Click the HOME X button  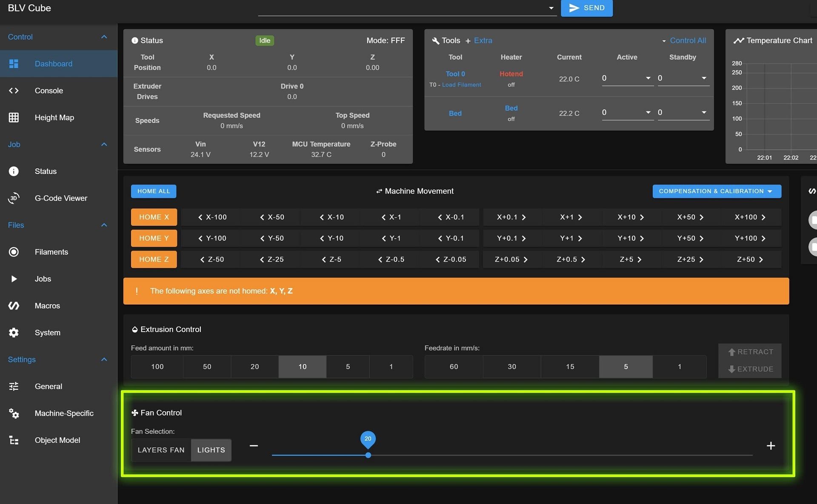154,217
